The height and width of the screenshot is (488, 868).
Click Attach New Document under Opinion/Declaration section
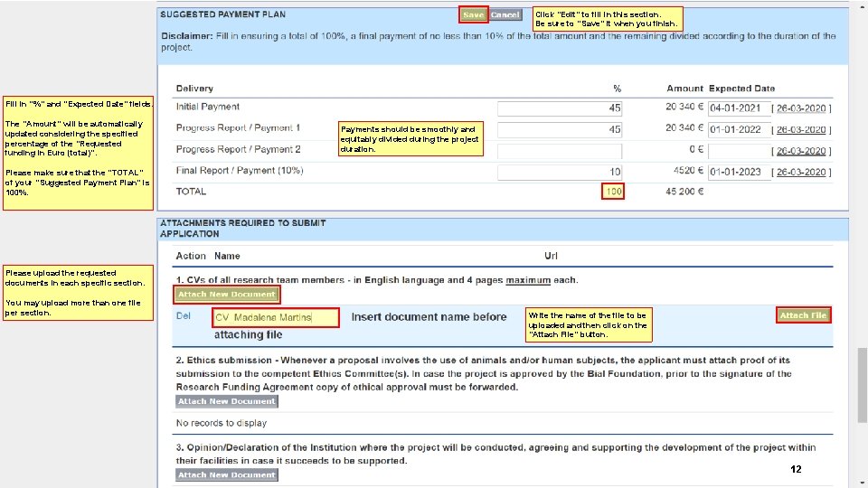coord(227,474)
